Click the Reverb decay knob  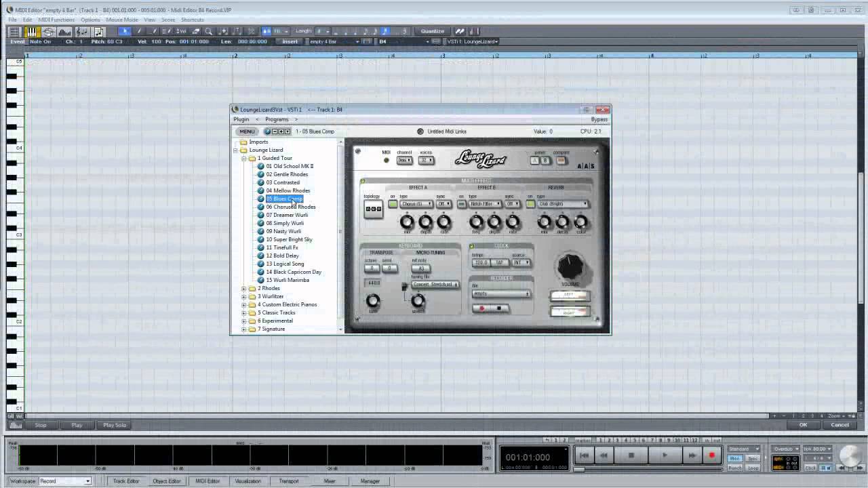(x=562, y=222)
